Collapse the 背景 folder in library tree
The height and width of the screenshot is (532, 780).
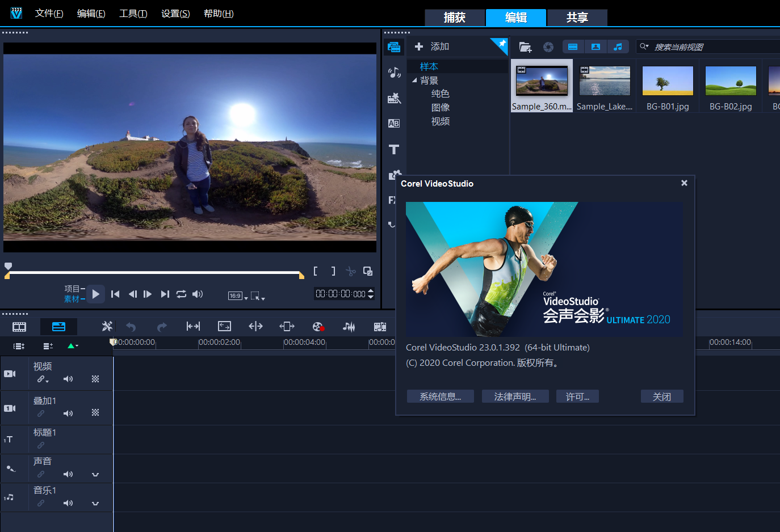coord(414,81)
